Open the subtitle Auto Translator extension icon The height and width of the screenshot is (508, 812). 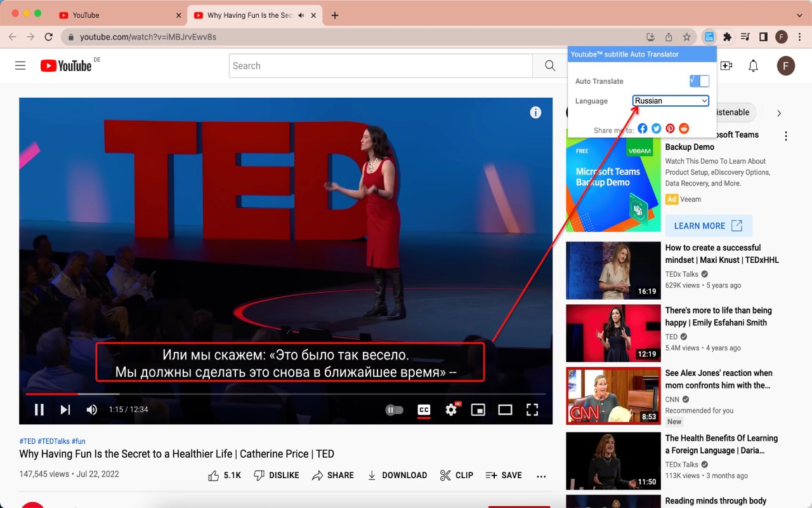[709, 37]
